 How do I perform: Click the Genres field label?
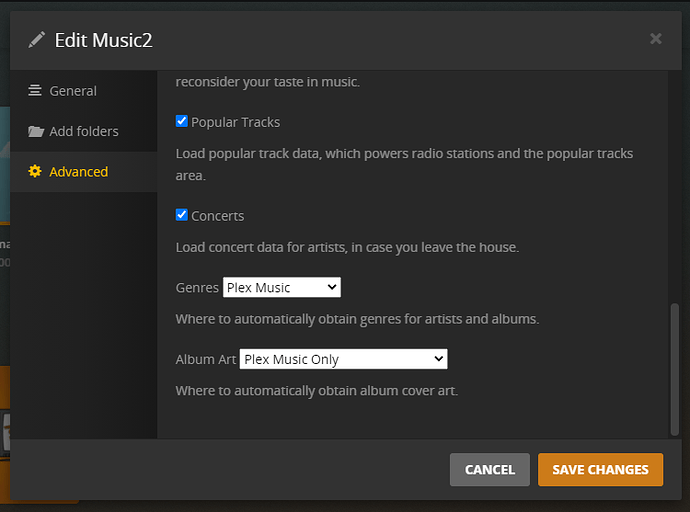(197, 288)
